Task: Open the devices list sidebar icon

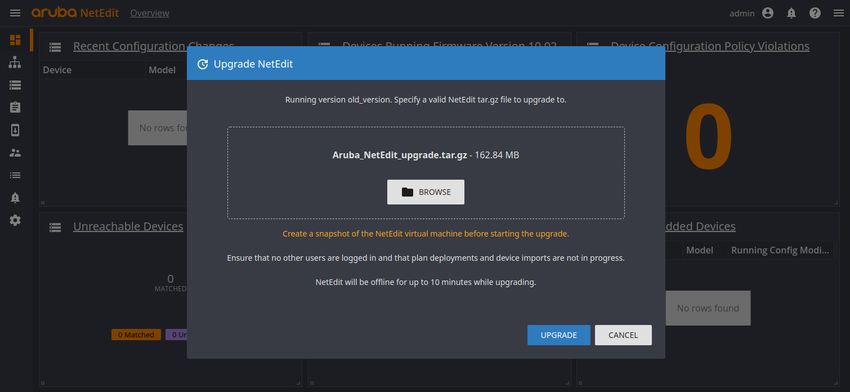Action: pyautogui.click(x=15, y=85)
